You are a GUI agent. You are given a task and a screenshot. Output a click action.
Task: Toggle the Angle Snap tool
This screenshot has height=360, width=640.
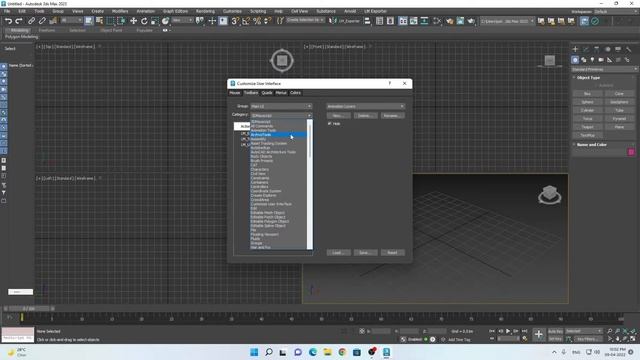(x=246, y=21)
